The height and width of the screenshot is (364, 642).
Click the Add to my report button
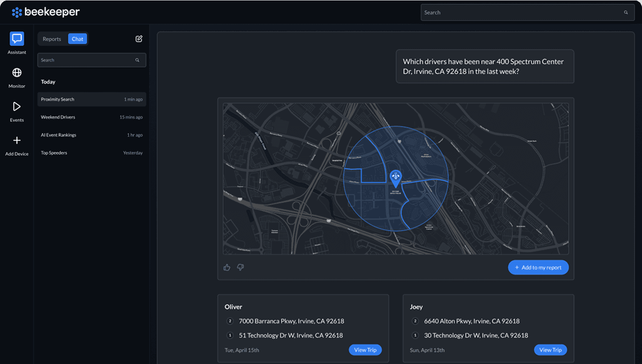(538, 267)
